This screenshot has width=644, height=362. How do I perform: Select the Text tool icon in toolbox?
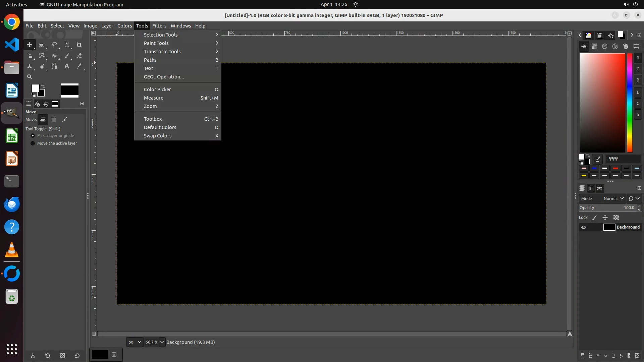point(67,66)
